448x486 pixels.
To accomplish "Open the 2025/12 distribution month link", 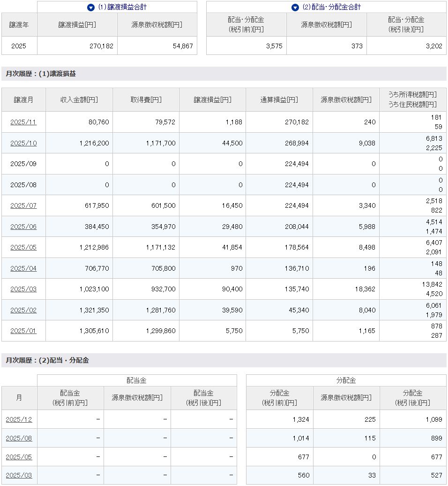I will click(x=19, y=419).
